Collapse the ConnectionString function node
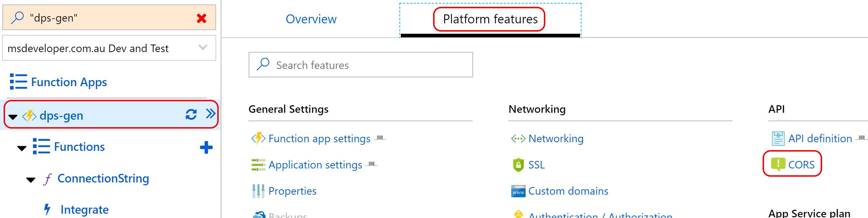Screen dimensions: 868x218 (31, 180)
